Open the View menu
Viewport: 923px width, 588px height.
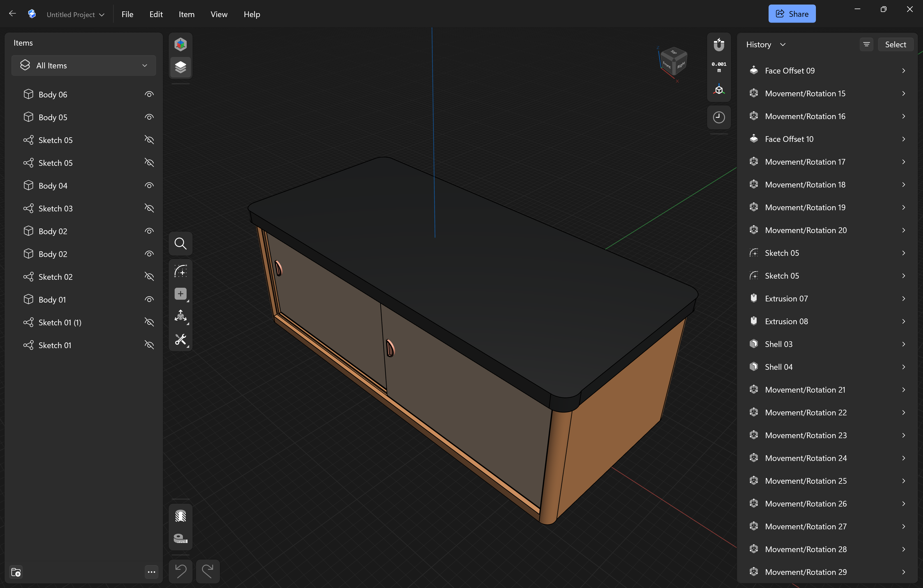(219, 14)
